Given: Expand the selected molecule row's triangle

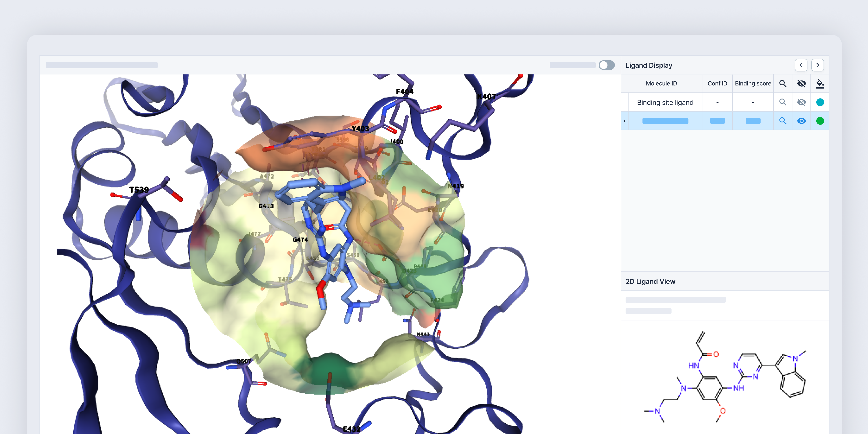Looking at the screenshot, I should [x=624, y=121].
